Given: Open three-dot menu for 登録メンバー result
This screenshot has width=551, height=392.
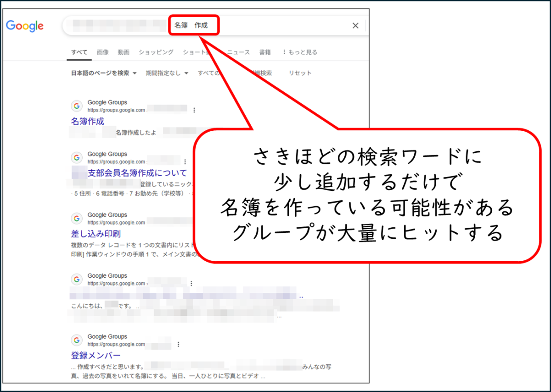Looking at the screenshot, I should pyautogui.click(x=178, y=344).
